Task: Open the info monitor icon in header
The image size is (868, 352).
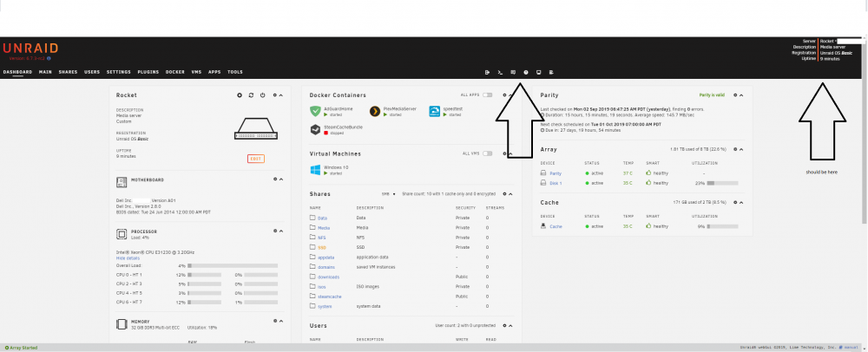Action: click(x=539, y=72)
